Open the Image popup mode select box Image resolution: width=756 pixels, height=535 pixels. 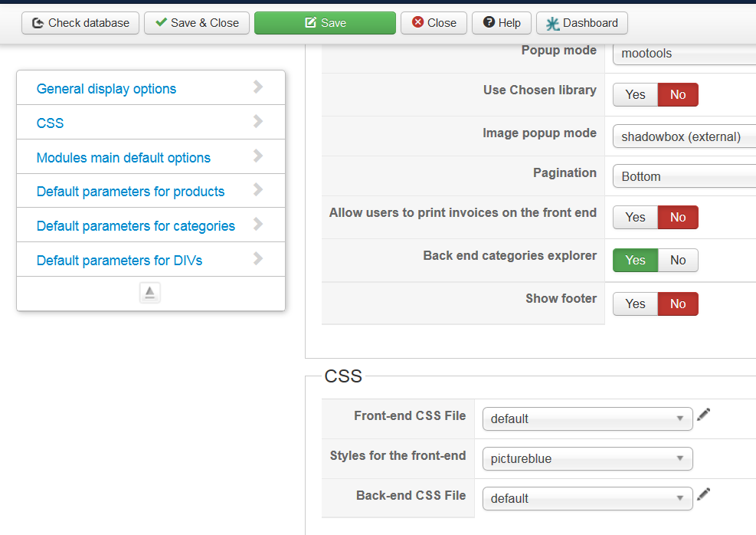point(683,137)
